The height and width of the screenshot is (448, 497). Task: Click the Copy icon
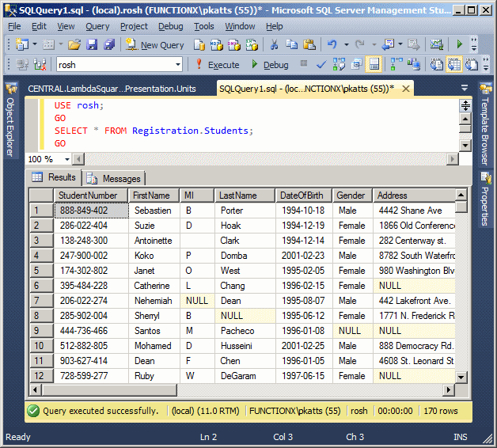291,44
